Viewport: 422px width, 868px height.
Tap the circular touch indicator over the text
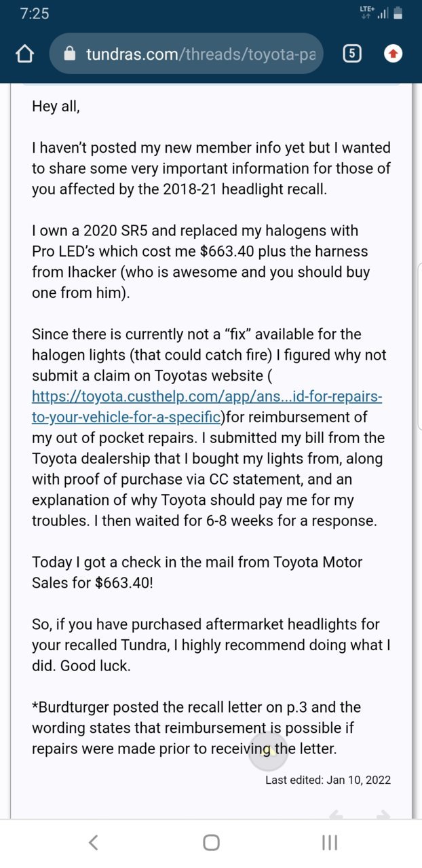click(x=268, y=750)
